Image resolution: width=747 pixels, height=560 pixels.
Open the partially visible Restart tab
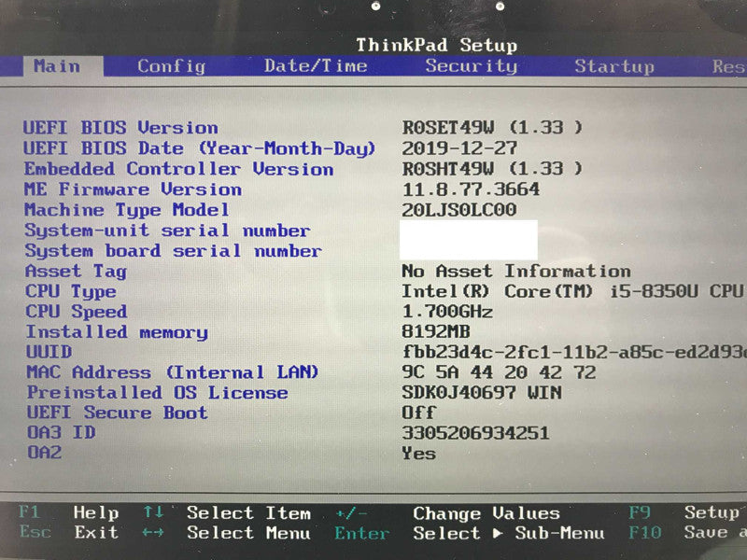pyautogui.click(x=729, y=66)
